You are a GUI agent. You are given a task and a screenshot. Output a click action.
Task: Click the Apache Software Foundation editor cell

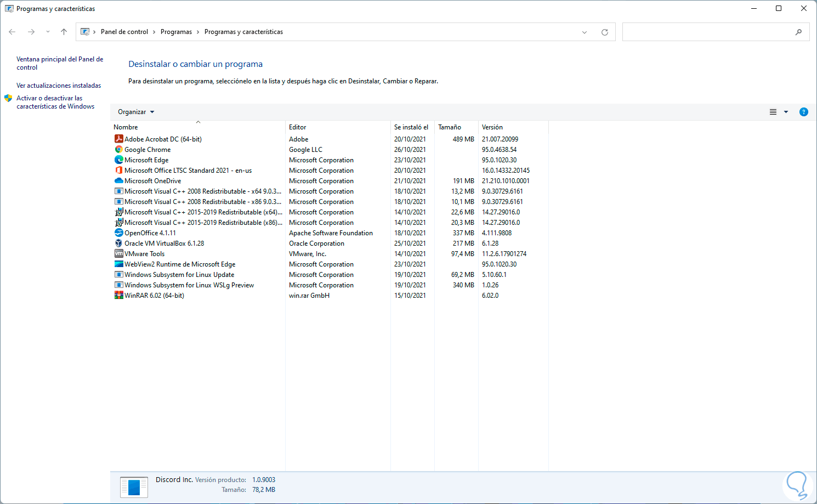point(331,233)
